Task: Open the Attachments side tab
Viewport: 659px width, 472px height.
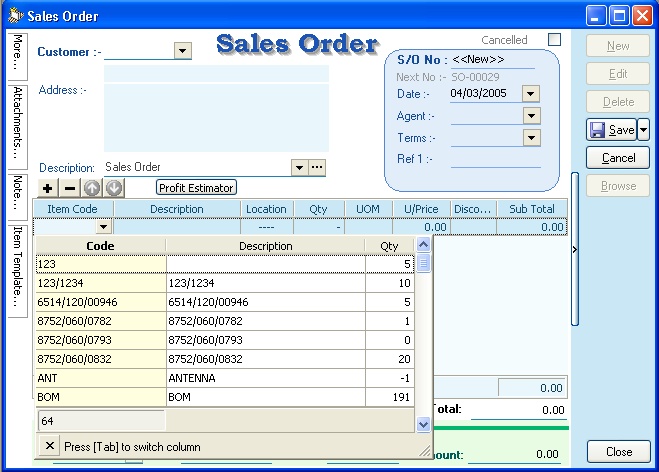Action: pyautogui.click(x=17, y=123)
